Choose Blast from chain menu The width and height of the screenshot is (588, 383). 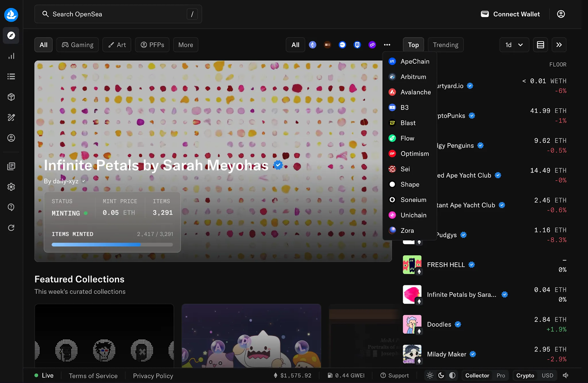(409, 123)
